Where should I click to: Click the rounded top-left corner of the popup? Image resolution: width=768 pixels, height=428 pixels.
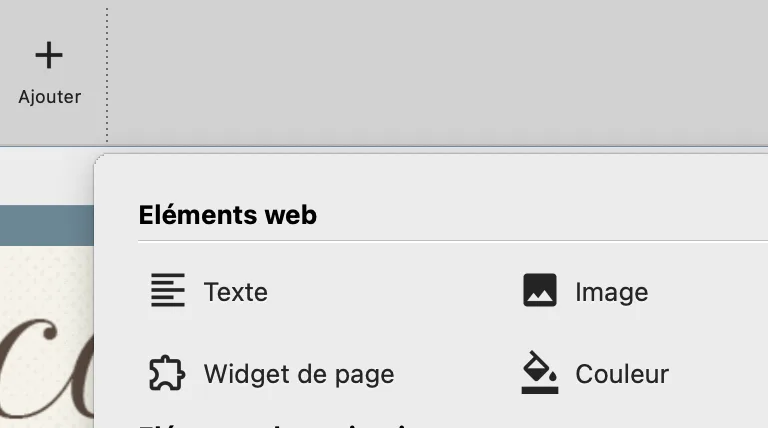[x=101, y=160]
